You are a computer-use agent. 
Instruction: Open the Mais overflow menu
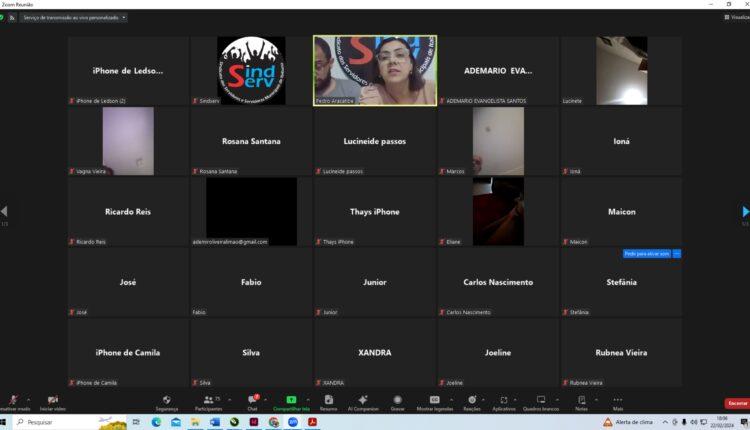coord(618,402)
